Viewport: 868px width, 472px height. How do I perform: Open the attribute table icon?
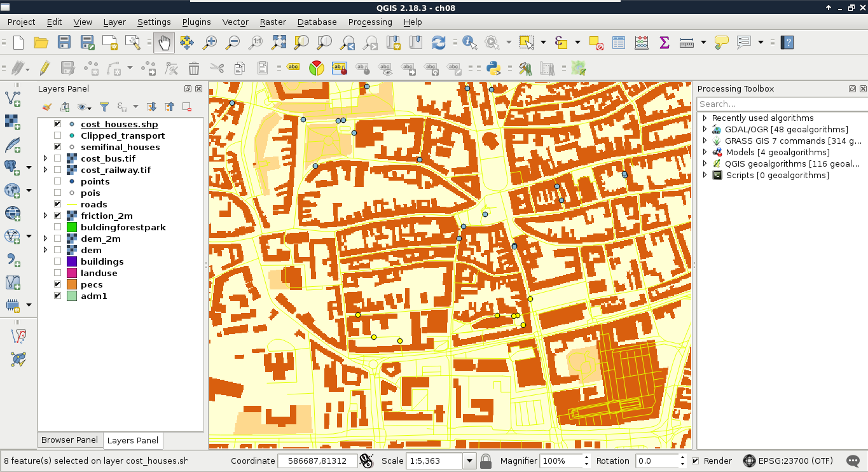[x=619, y=43]
